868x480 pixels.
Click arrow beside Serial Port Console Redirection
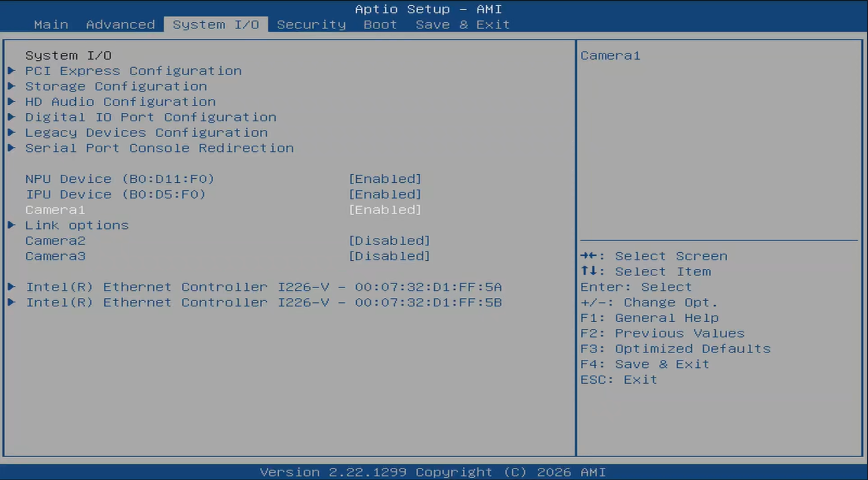(11, 147)
